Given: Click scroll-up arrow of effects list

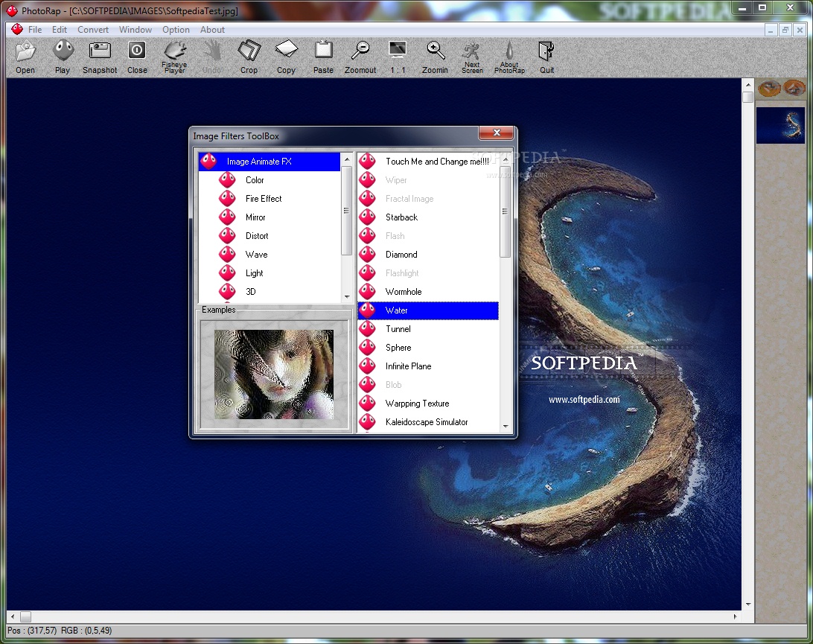Looking at the screenshot, I should click(x=506, y=159).
